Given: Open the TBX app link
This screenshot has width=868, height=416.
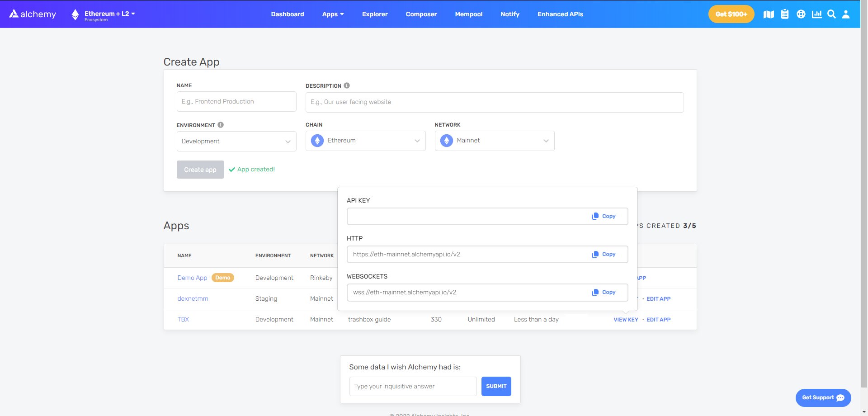Looking at the screenshot, I should pos(183,319).
